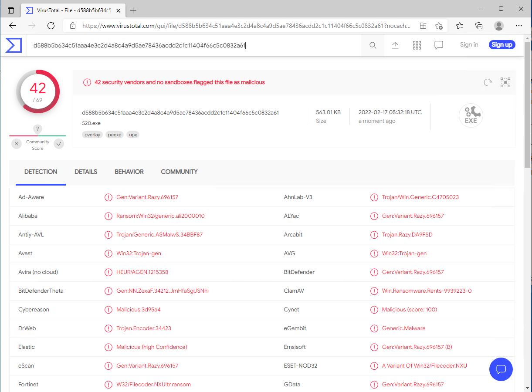Screen dimensions: 532x392
Task: Click the Elastic Malicious (high Confidence) result
Action: (x=152, y=347)
